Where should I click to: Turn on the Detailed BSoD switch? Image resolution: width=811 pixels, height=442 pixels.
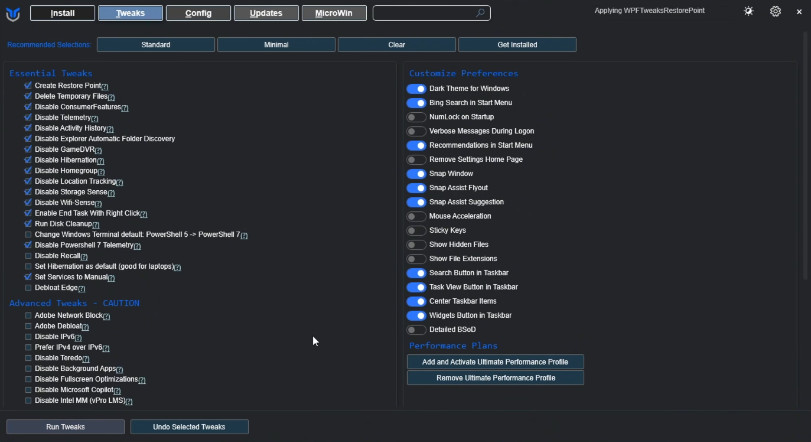[x=416, y=329]
